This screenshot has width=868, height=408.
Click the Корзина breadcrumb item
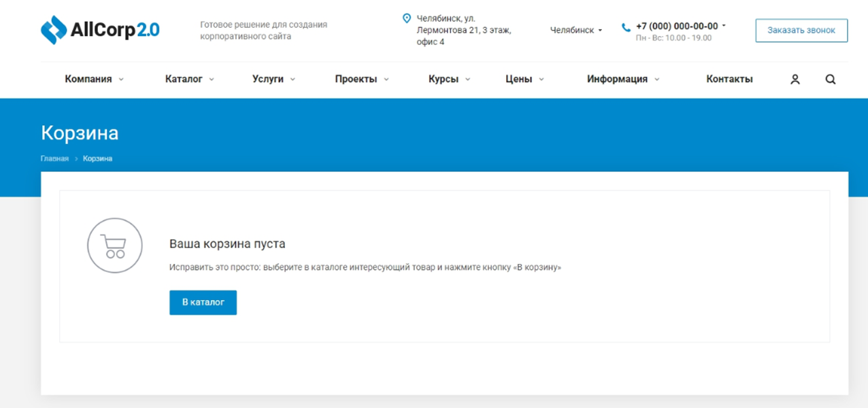point(97,158)
